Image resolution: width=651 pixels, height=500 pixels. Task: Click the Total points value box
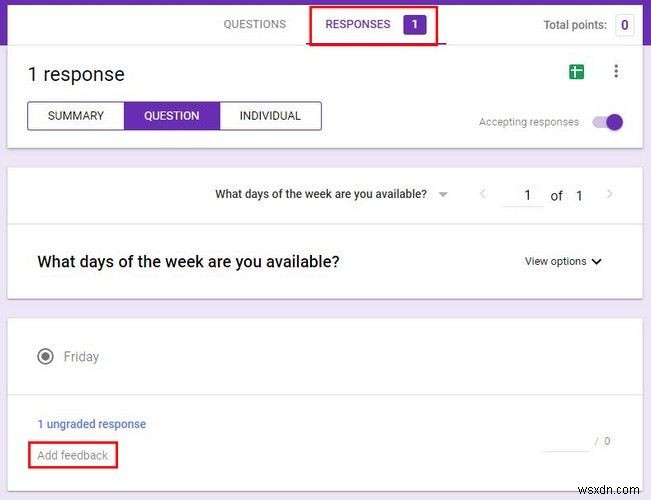tap(624, 25)
